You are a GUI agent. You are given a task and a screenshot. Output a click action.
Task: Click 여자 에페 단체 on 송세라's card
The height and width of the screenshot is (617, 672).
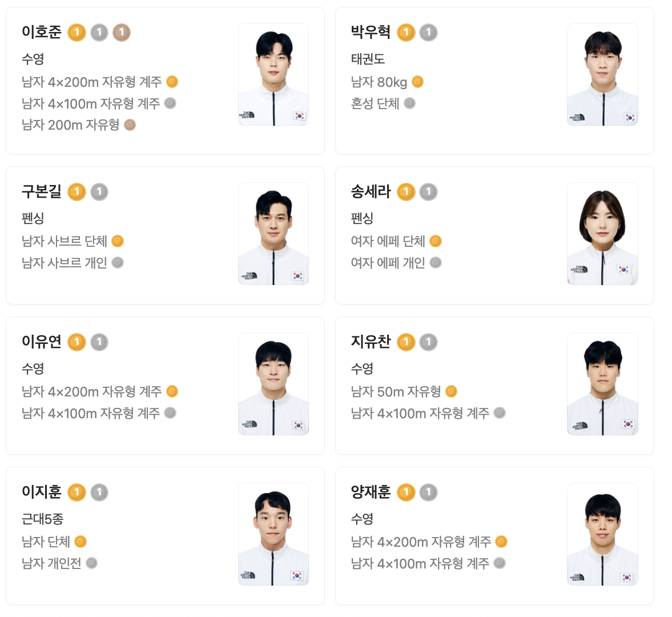(x=388, y=241)
